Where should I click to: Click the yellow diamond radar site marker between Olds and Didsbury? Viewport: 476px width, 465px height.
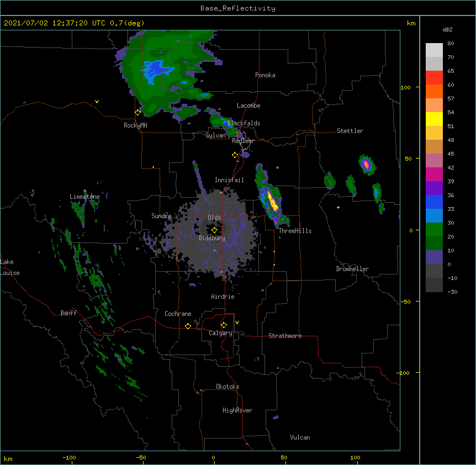point(214,230)
